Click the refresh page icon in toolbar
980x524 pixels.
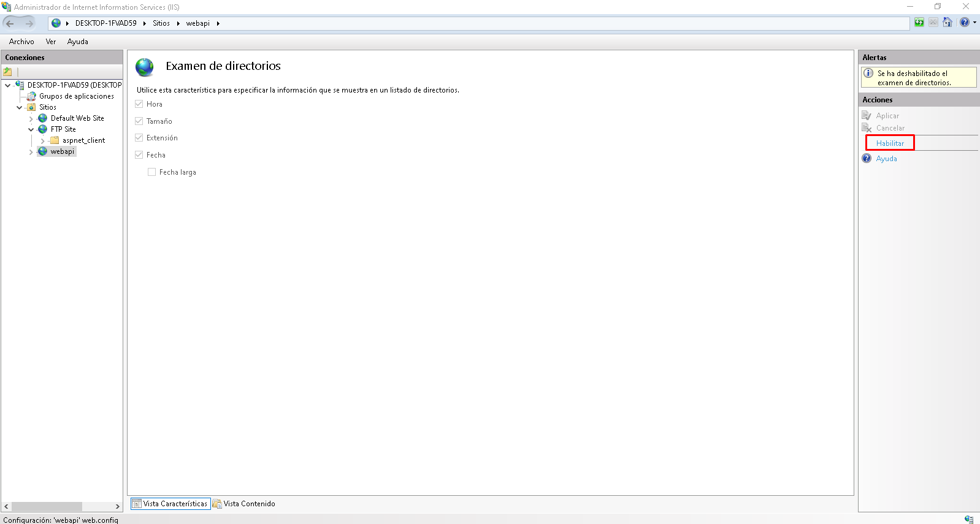pos(919,23)
